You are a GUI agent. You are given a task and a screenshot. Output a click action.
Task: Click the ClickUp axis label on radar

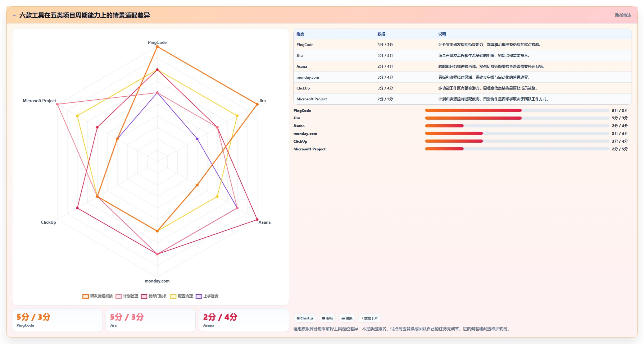point(48,222)
